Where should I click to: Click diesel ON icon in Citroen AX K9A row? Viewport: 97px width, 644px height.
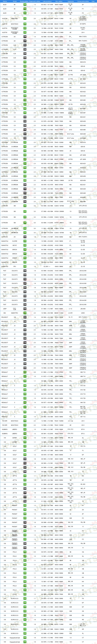(25, 37)
